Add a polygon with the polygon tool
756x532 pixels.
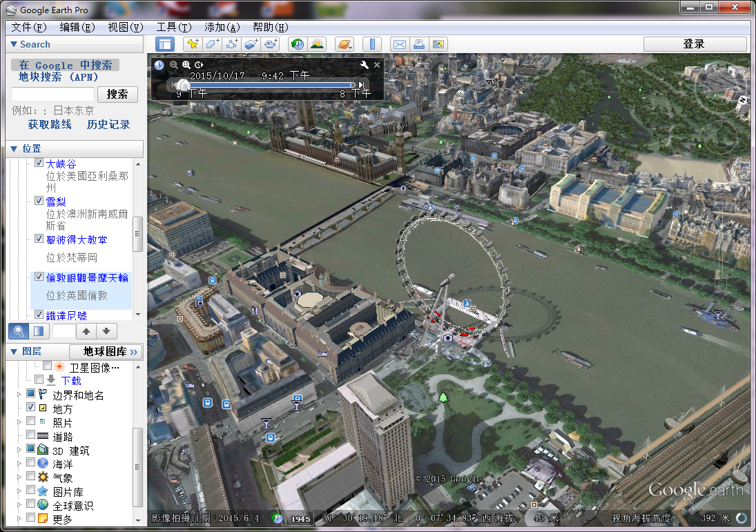click(212, 44)
